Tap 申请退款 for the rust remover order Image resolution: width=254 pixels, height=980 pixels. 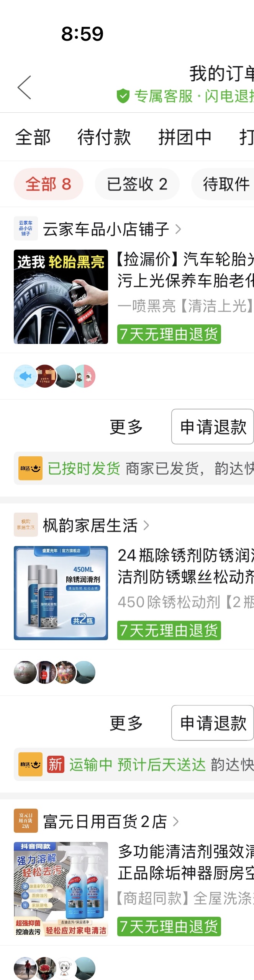tap(213, 723)
